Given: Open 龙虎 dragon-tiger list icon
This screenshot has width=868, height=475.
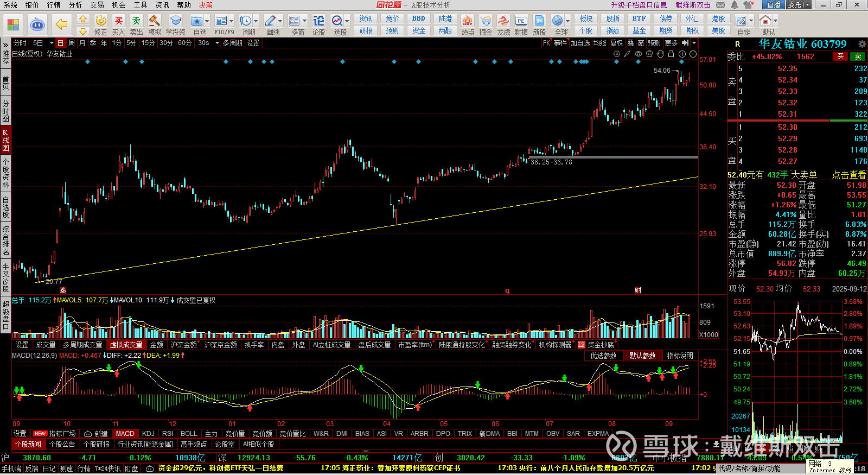Looking at the screenshot, I should pos(503,25).
